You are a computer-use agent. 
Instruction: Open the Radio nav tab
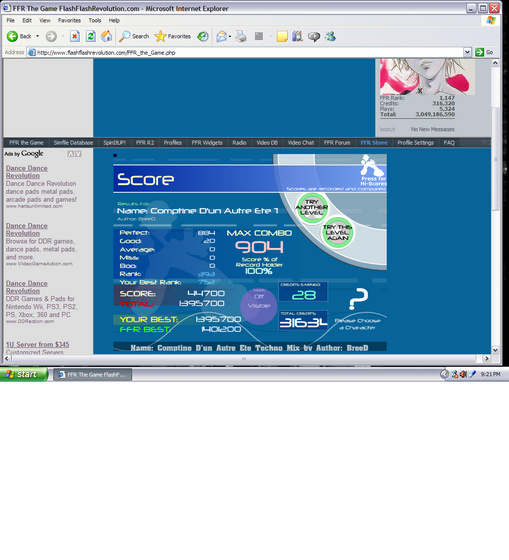pyautogui.click(x=239, y=142)
